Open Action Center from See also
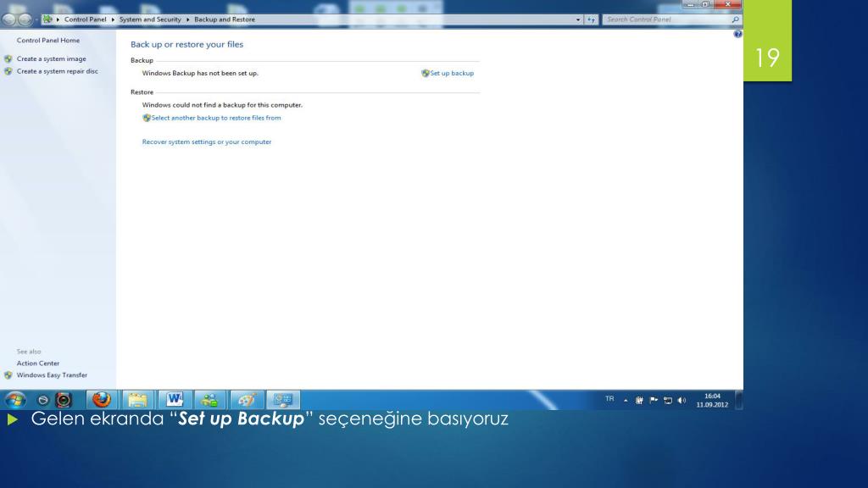 (x=37, y=363)
